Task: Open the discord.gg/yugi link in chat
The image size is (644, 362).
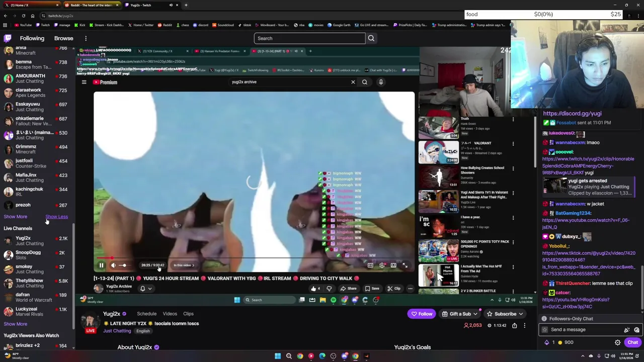Action: pyautogui.click(x=572, y=114)
